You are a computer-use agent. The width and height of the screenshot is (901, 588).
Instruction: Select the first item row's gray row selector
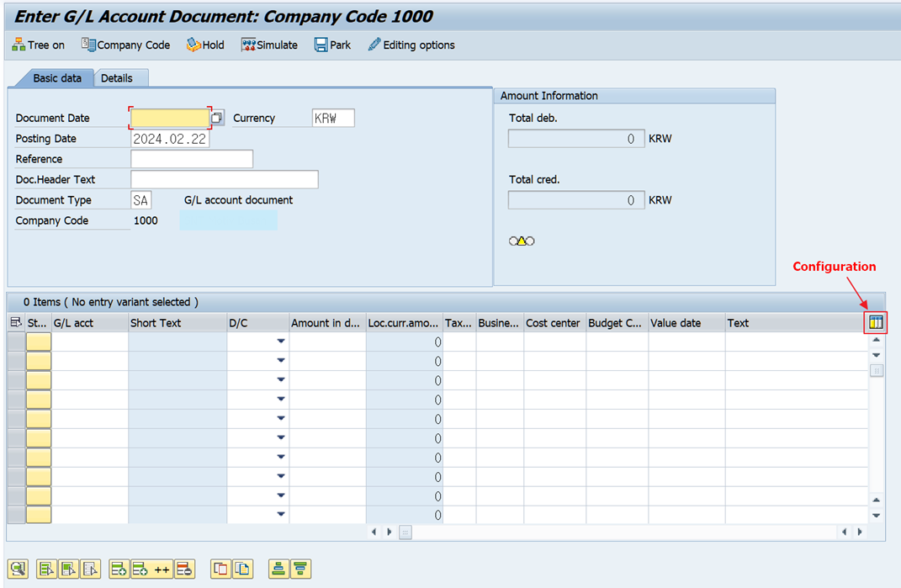(x=16, y=342)
